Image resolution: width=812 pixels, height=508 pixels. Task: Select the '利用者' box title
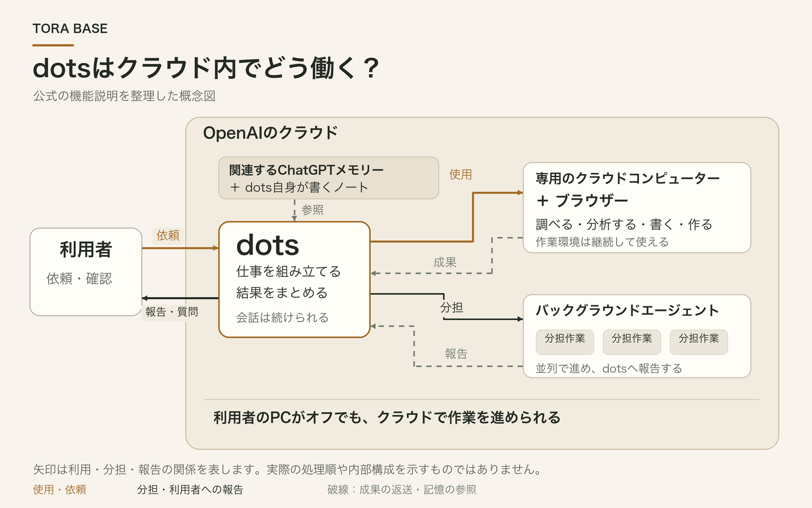(x=86, y=249)
